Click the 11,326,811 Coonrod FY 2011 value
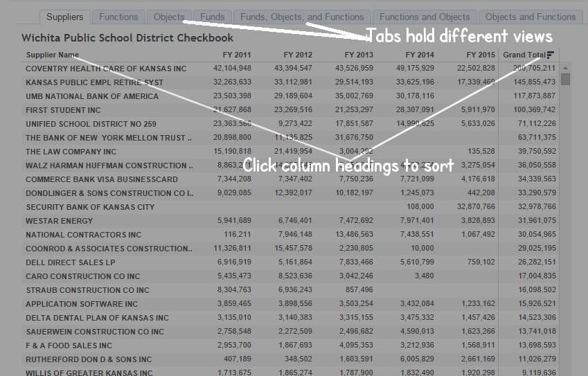The image size is (588, 376). pos(233,249)
